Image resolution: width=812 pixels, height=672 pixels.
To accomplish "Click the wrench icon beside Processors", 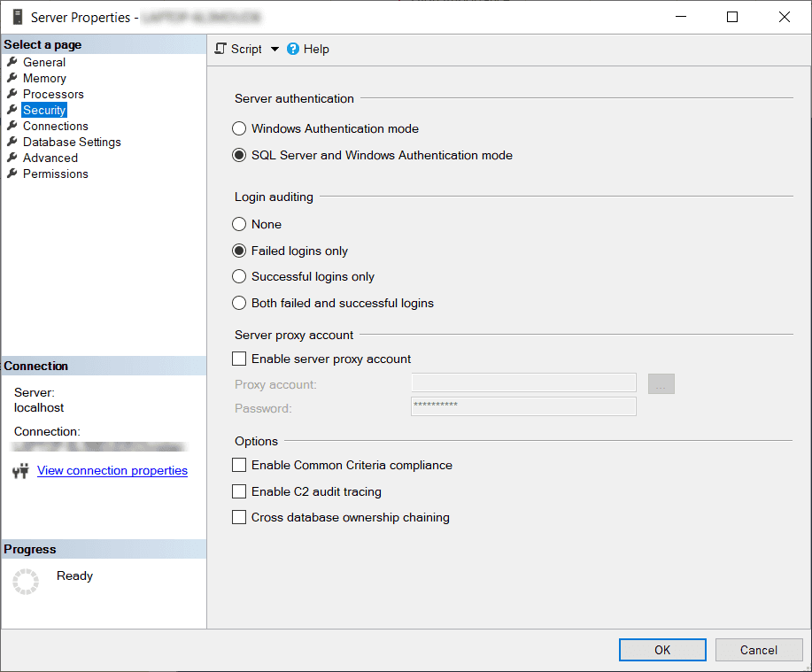I will [x=12, y=94].
